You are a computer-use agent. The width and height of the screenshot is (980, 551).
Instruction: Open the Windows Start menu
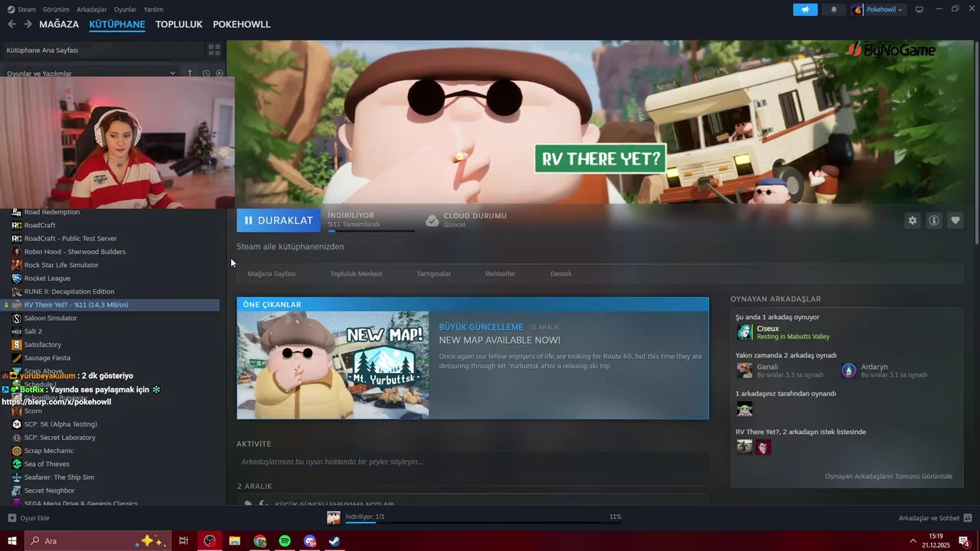(12, 541)
